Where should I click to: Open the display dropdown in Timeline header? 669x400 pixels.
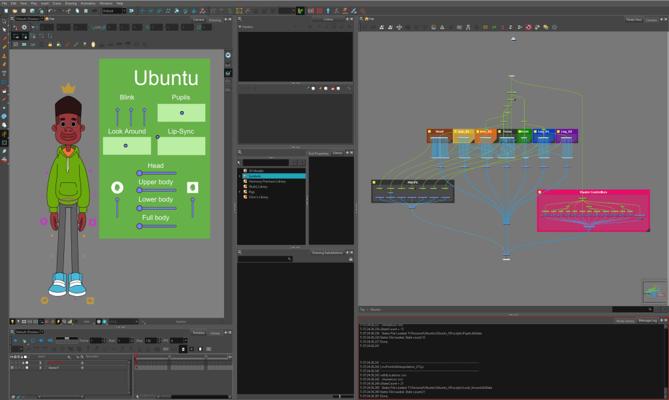click(x=29, y=331)
